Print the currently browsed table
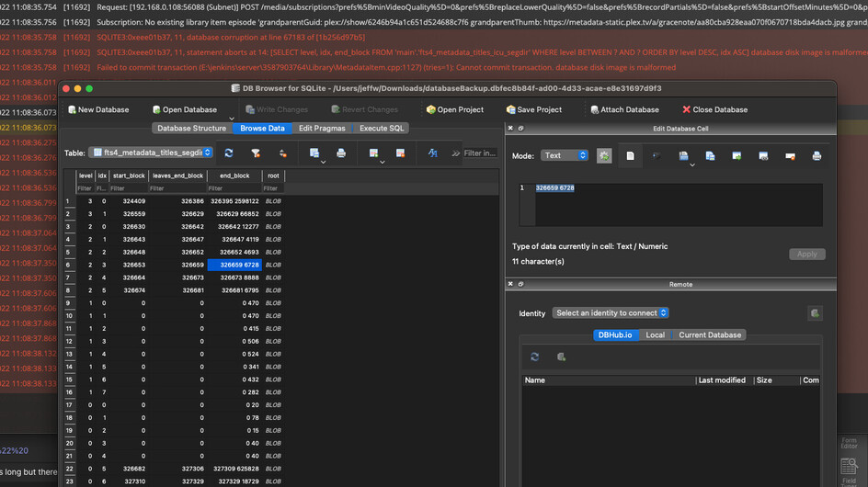The image size is (868, 487). [341, 153]
